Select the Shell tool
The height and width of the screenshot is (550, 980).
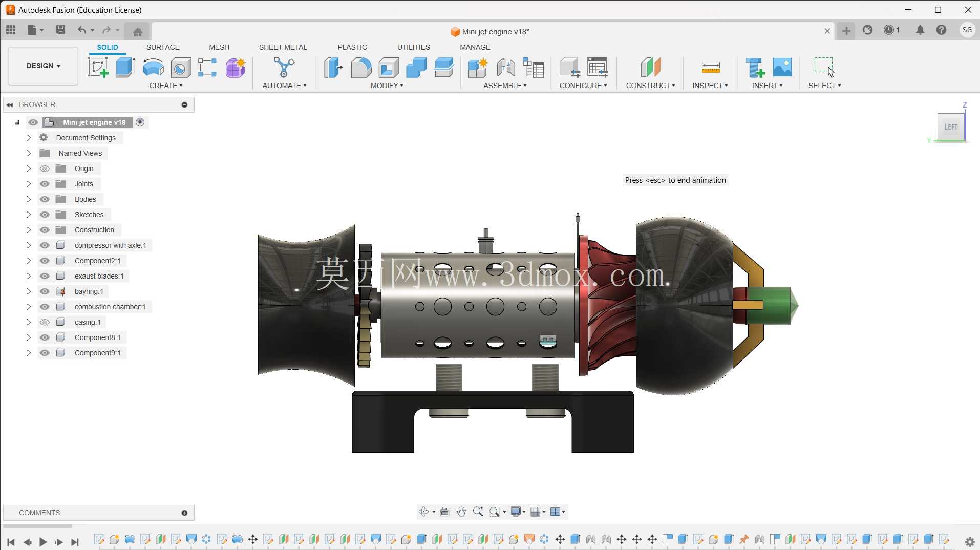point(389,67)
